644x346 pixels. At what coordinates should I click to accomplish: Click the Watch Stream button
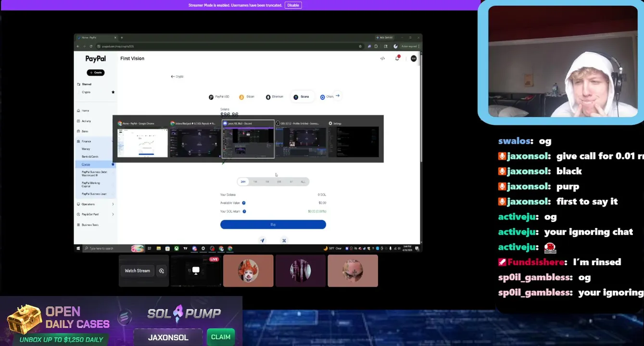138,271
